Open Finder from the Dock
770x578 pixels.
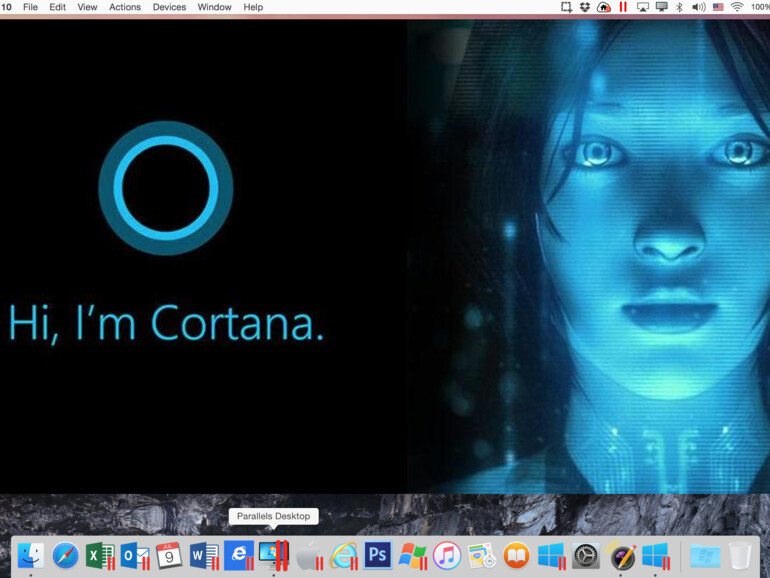[30, 556]
